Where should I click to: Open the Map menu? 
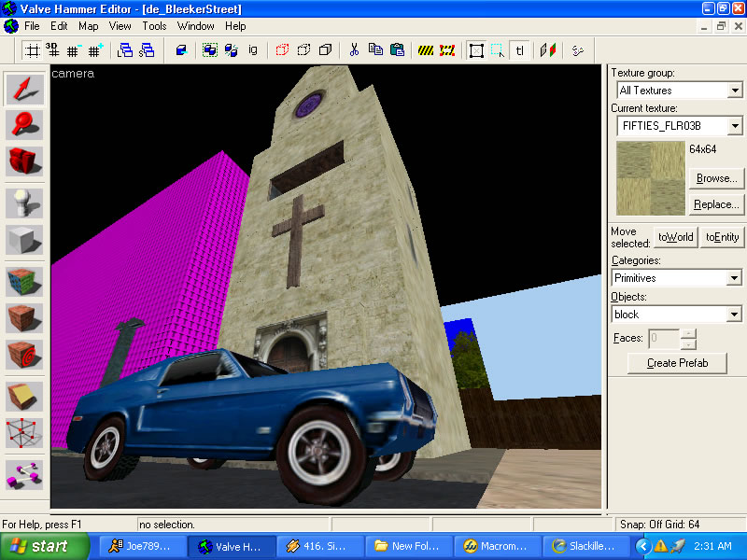[88, 26]
